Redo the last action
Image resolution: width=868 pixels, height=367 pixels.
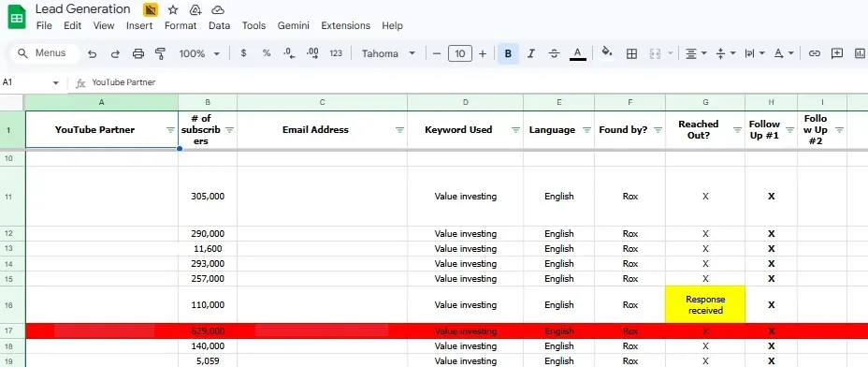point(115,53)
